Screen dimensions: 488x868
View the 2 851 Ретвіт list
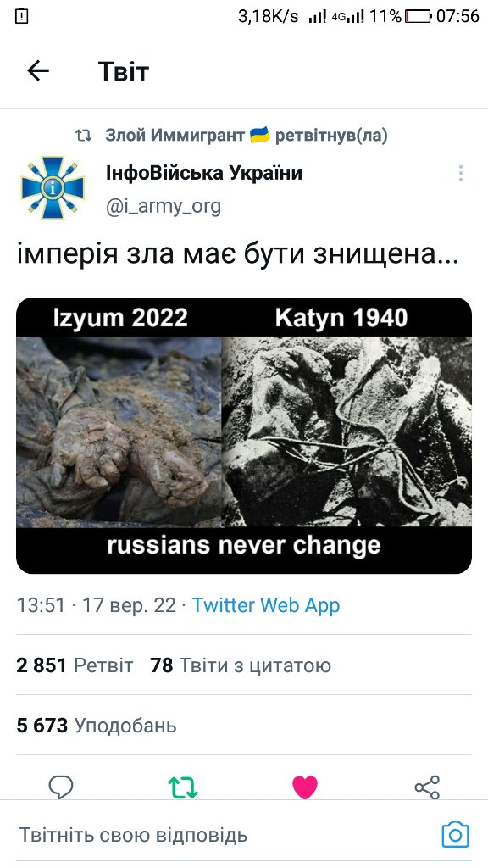75,665
